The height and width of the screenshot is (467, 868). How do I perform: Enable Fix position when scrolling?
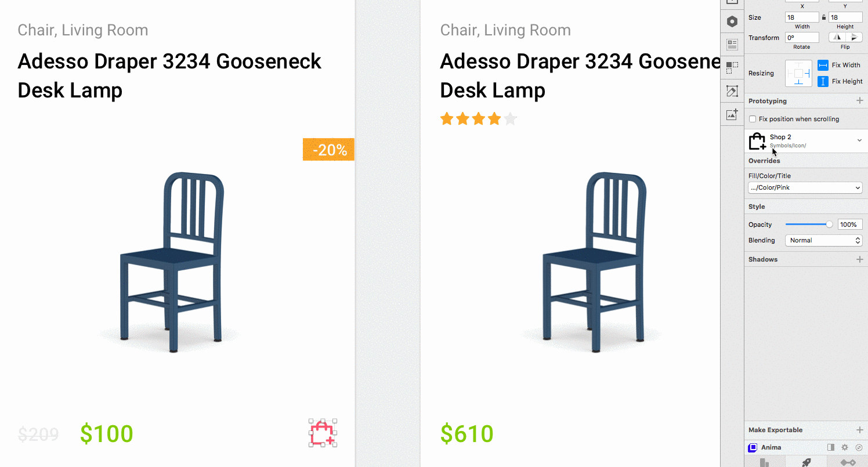(752, 118)
